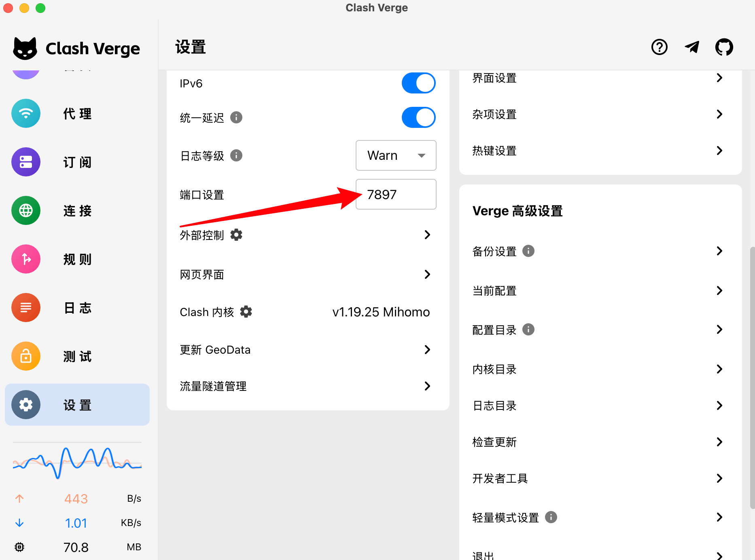Open the gear icon beside 外部控制
This screenshot has height=560, width=755.
point(236,235)
